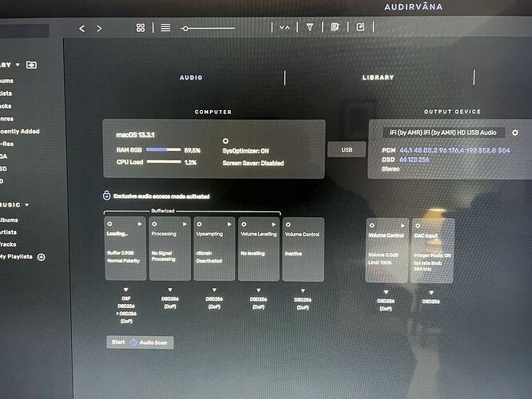This screenshot has width=532, height=399.
Task: Click 'Screen Saver: Disabled' text
Action: tap(253, 163)
